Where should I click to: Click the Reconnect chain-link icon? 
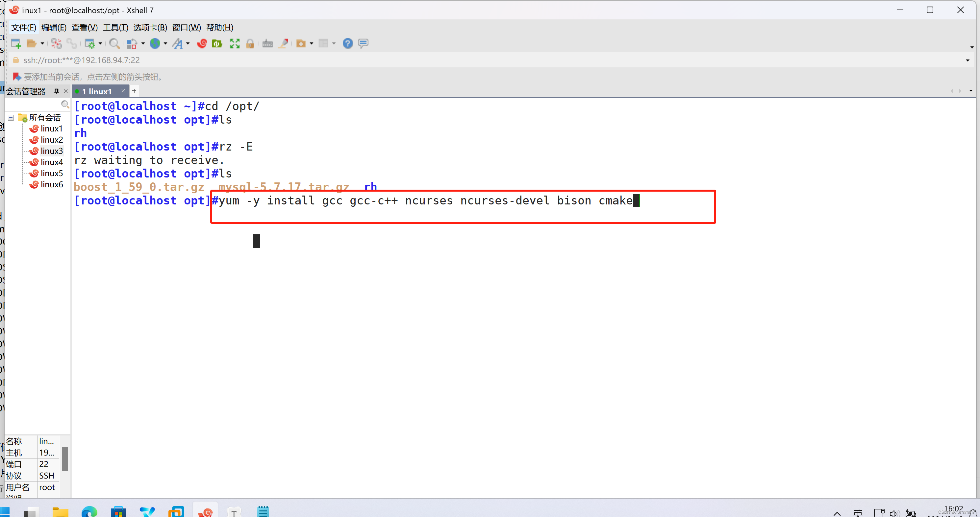click(x=71, y=43)
